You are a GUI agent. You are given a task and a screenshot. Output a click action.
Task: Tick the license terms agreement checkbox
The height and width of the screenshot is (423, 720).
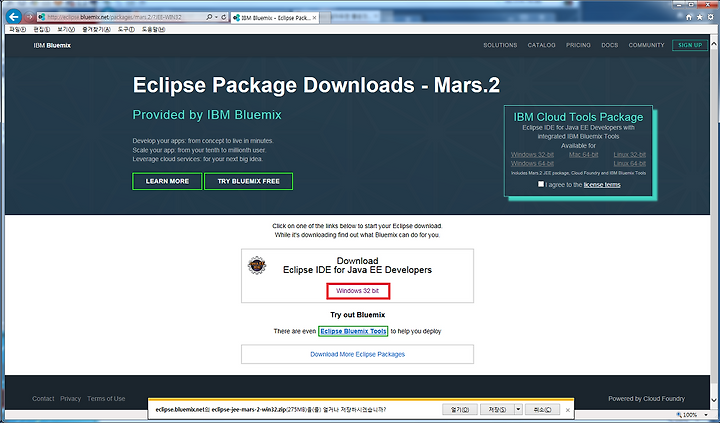tap(541, 184)
